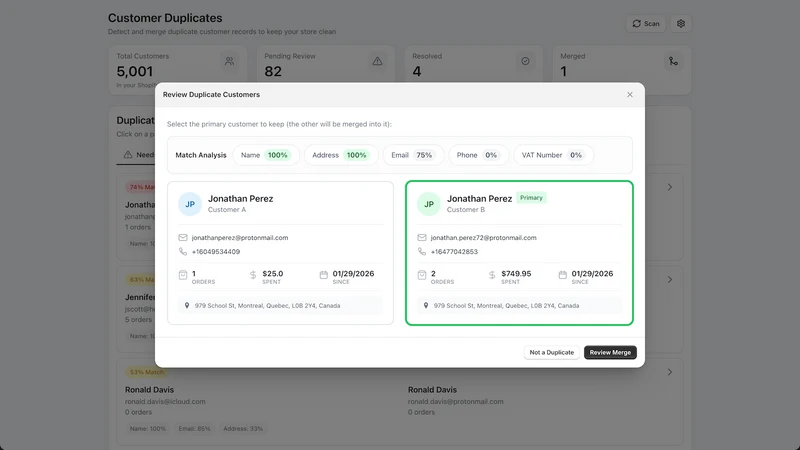Screen dimensions: 800x450
Task: Click Customer A's JP avatar
Action: click(190, 204)
